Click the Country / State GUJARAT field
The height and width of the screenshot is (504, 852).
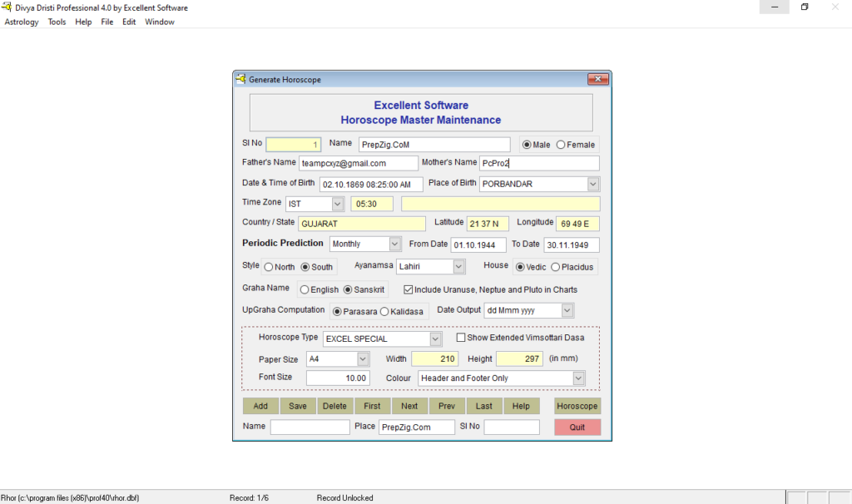tap(362, 224)
